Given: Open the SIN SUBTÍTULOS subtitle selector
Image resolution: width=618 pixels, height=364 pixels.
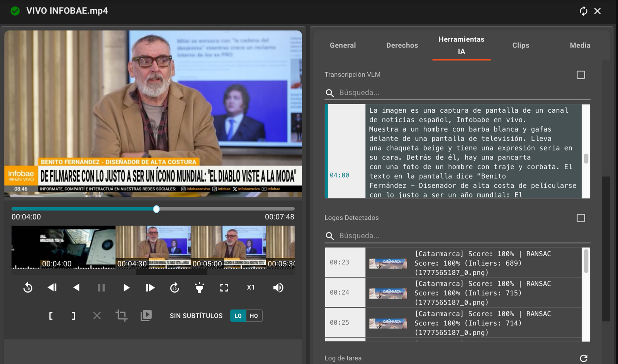Looking at the screenshot, I should 196,316.
